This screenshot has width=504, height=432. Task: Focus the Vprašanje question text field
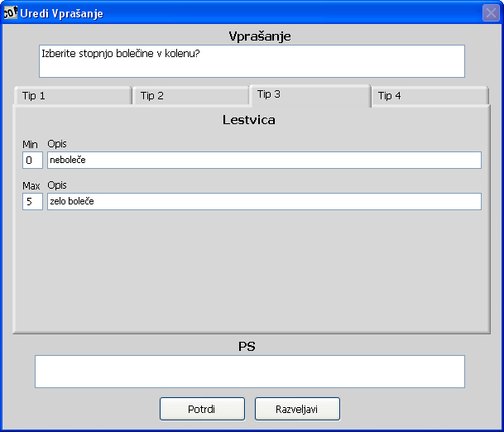point(252,61)
